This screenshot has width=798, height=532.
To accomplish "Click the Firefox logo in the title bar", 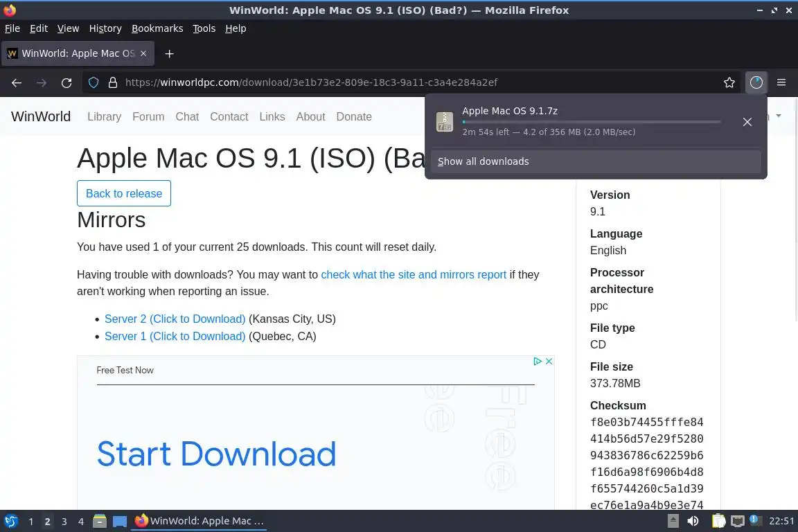I will click(10, 10).
